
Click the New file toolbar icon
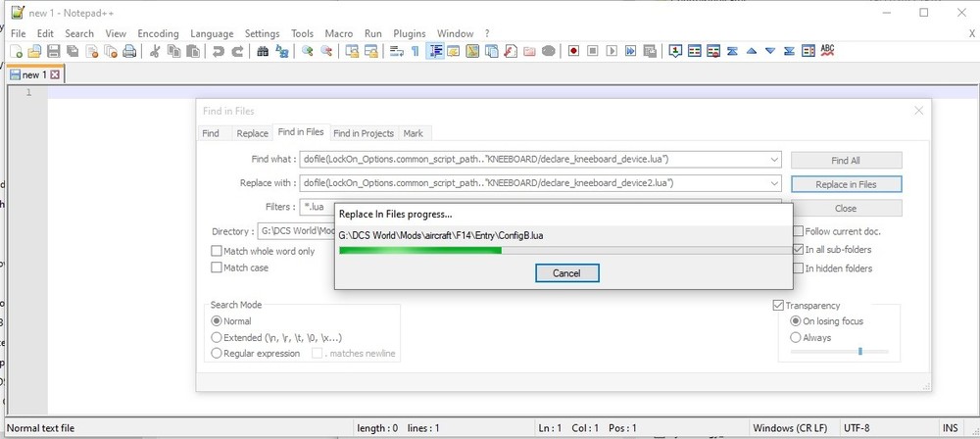[17, 51]
